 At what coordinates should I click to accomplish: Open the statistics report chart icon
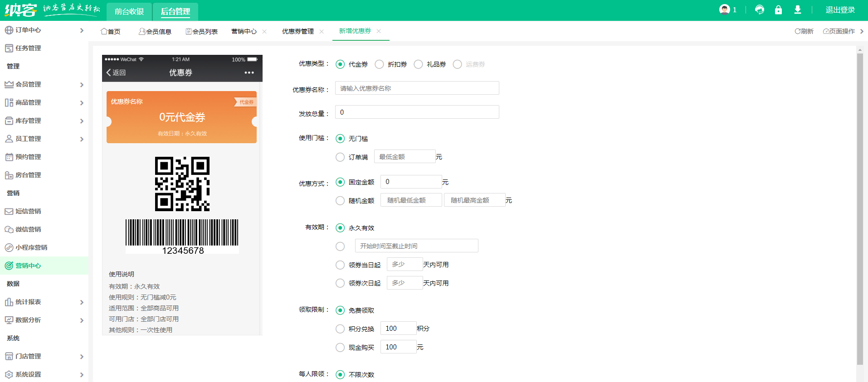point(9,302)
